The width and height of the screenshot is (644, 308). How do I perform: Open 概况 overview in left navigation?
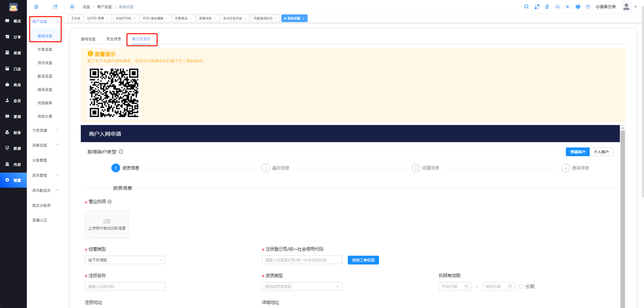[13, 21]
